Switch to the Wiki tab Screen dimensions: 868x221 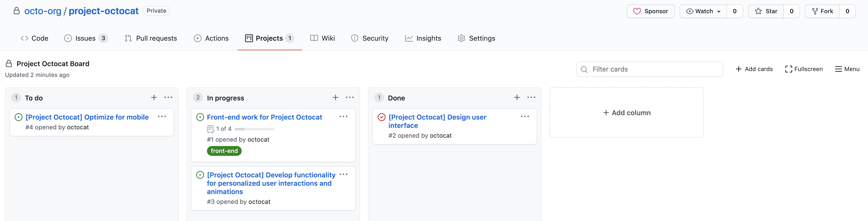pyautogui.click(x=322, y=38)
